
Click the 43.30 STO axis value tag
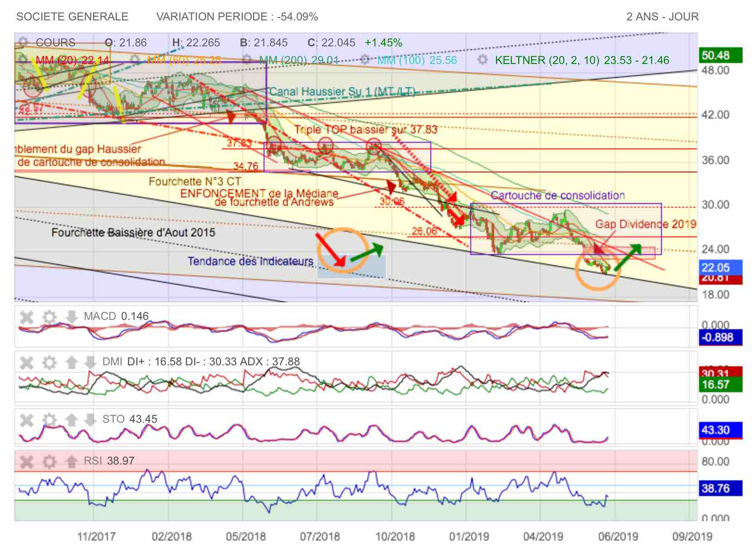(x=721, y=430)
